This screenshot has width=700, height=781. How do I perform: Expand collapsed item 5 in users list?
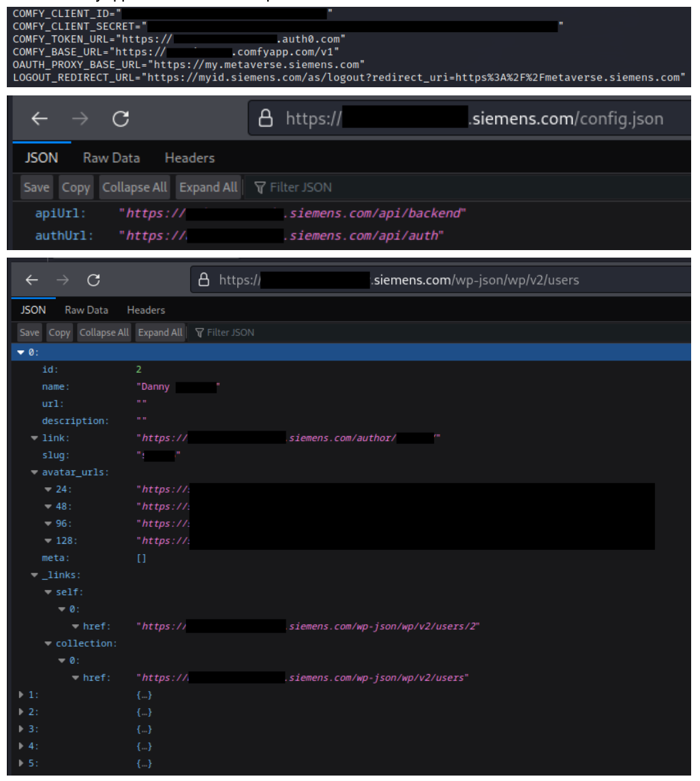pos(20,763)
